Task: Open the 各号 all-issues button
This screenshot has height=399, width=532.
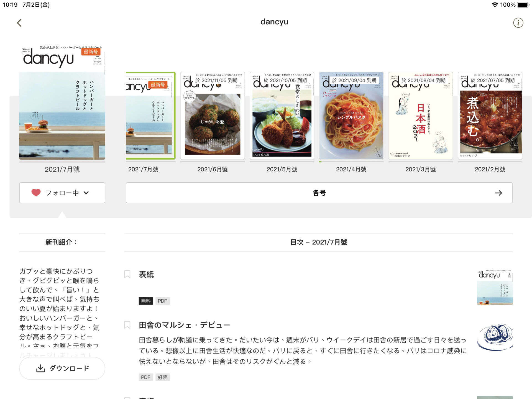Action: 319,193
